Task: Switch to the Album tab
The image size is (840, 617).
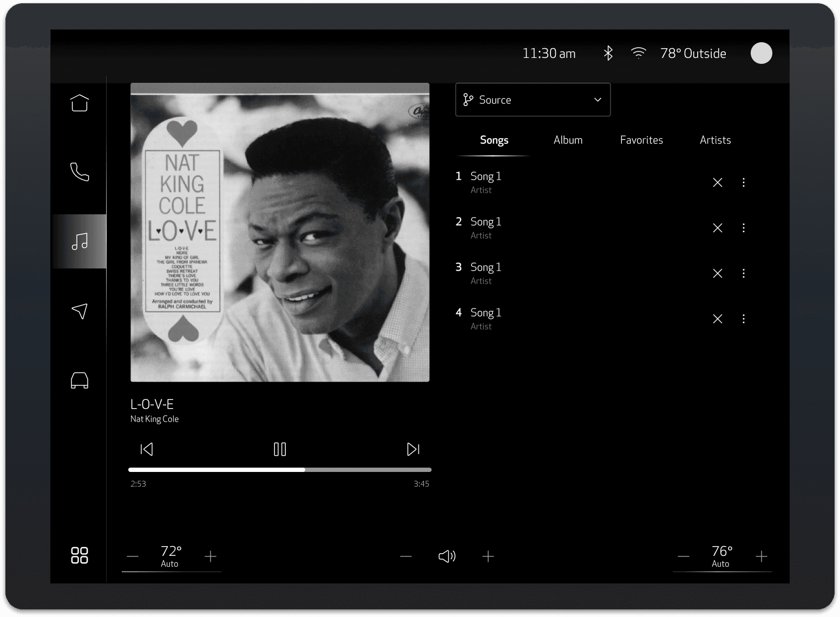Action: pos(568,140)
